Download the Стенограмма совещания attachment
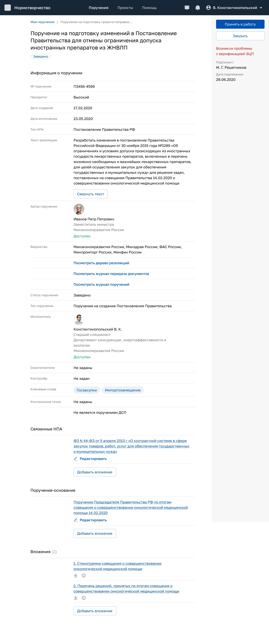The image size is (269, 644). pos(76,575)
